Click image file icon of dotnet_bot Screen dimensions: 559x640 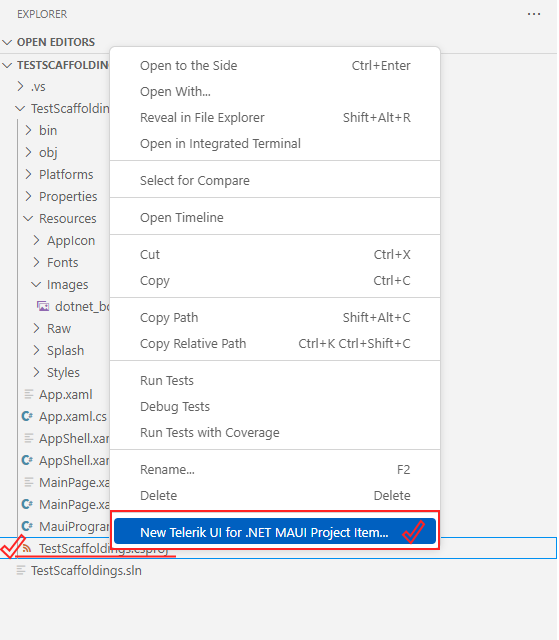[43, 306]
